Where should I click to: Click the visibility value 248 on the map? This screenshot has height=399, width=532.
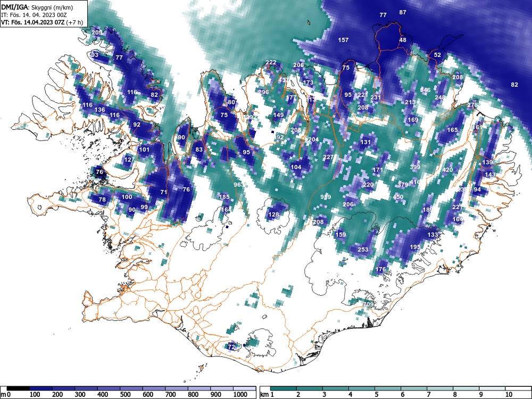click(440, 97)
